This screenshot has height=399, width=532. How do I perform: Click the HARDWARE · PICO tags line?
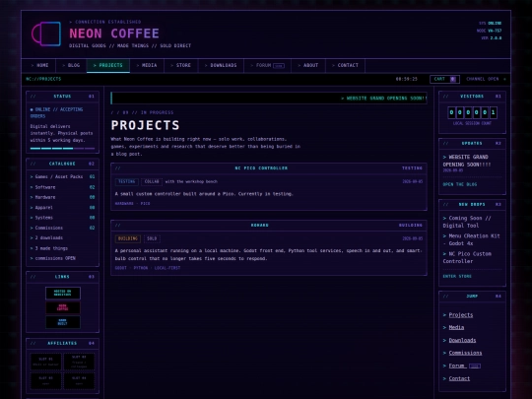point(132,204)
